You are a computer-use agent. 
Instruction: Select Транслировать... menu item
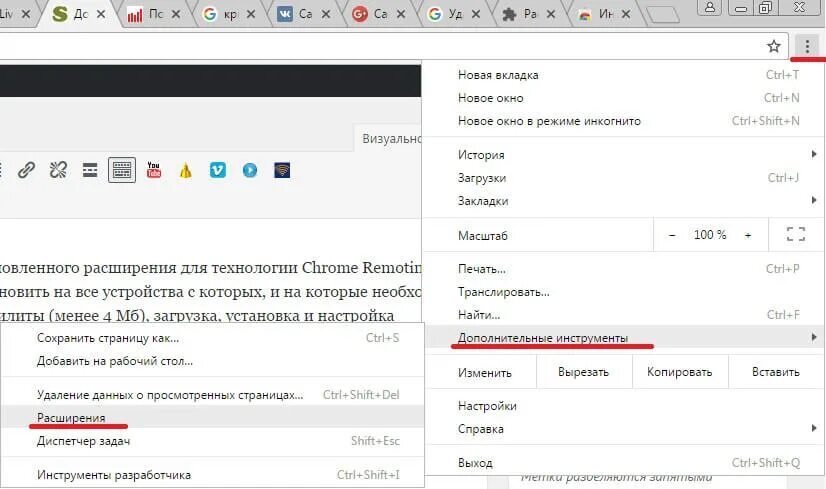tap(624, 292)
